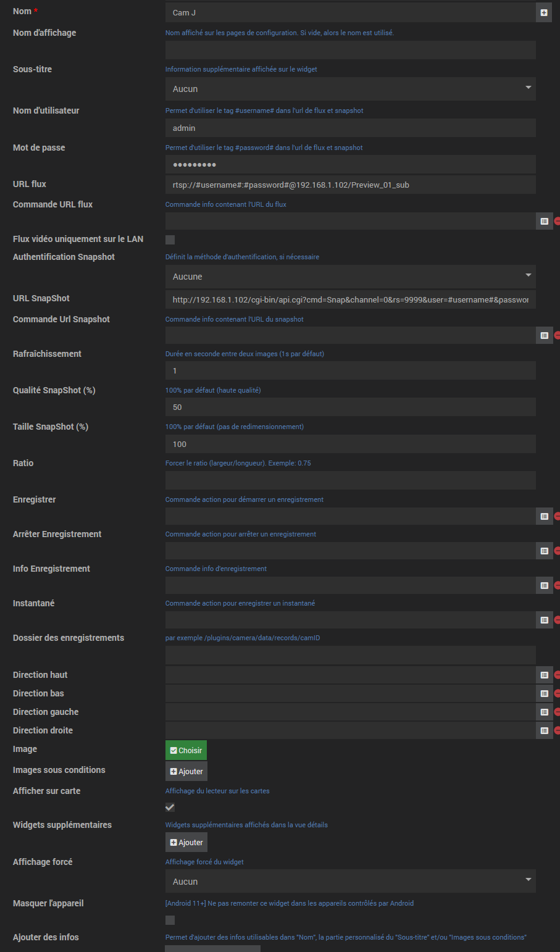Toggle Flux vidéo uniquement sur le LAN checkbox
This screenshot has height=952, width=560.
click(x=170, y=240)
